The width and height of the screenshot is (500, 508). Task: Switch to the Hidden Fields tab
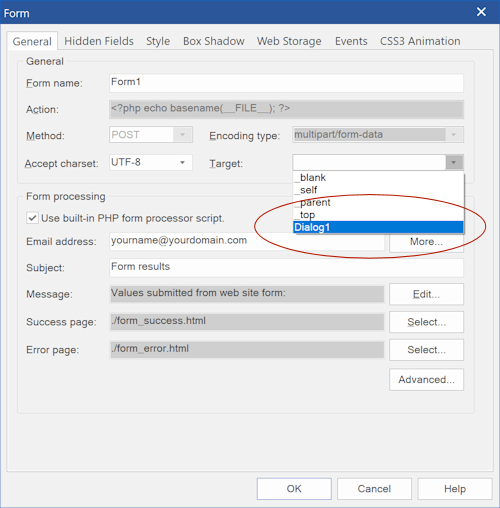point(99,41)
